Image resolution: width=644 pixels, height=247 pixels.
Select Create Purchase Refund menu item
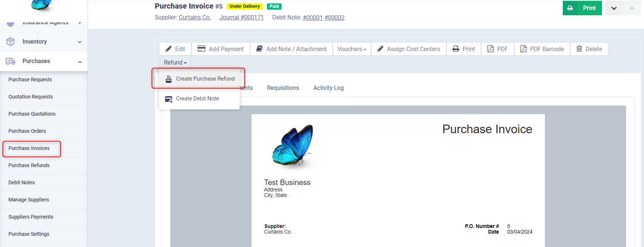[205, 79]
